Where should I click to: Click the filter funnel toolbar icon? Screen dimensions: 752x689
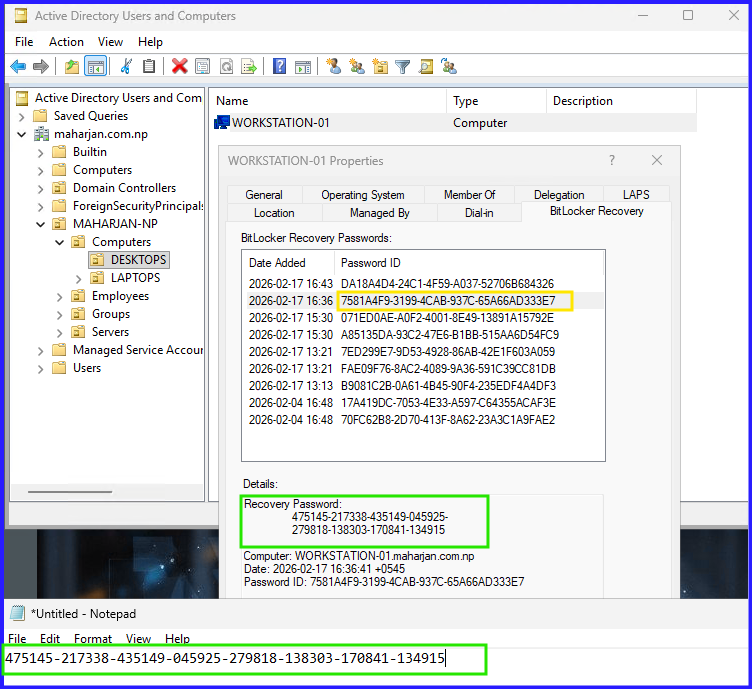402,67
